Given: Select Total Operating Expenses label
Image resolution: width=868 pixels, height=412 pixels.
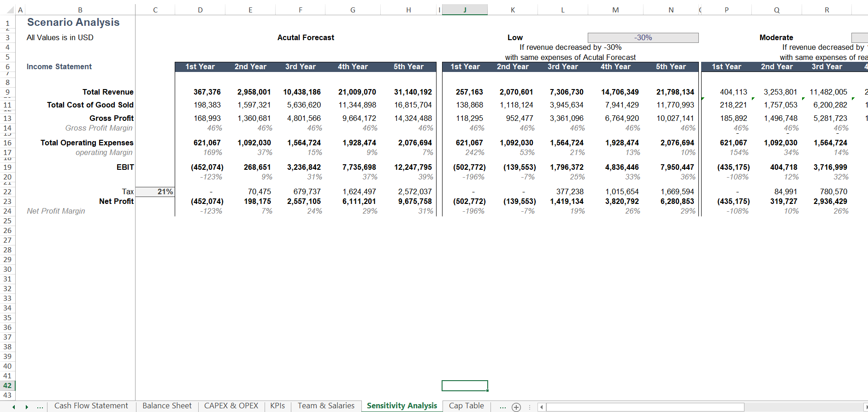Looking at the screenshot, I should 87,143.
